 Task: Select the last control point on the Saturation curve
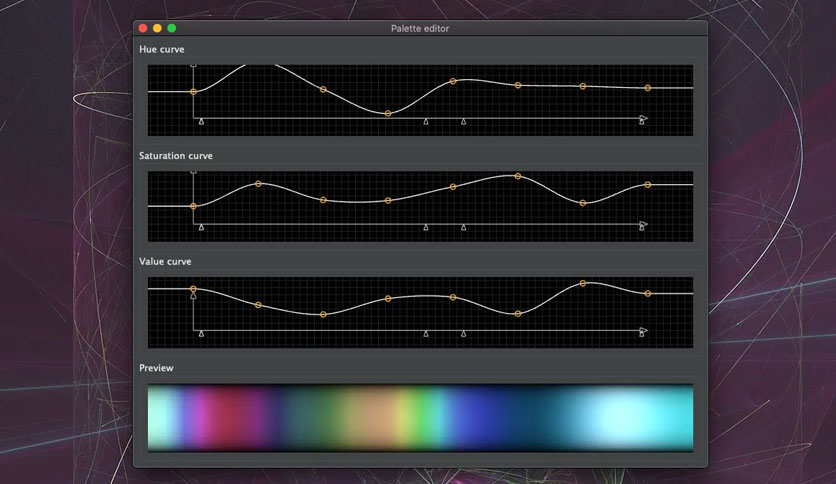coord(647,185)
